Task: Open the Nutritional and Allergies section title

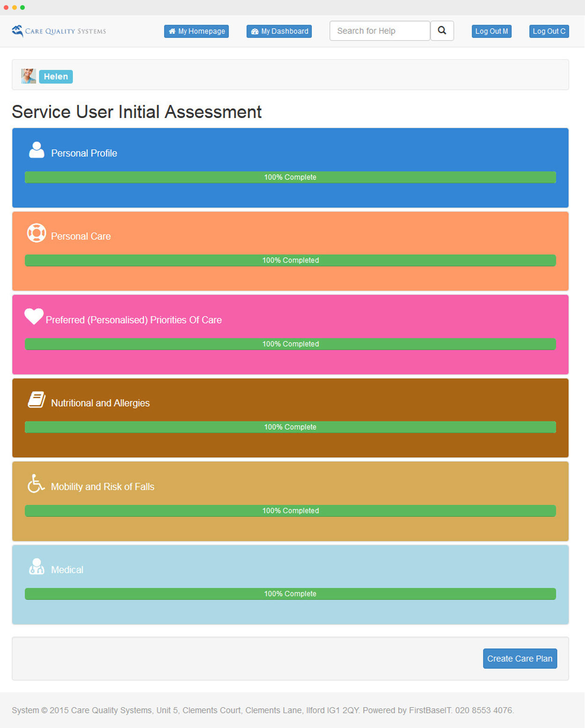Action: (100, 403)
